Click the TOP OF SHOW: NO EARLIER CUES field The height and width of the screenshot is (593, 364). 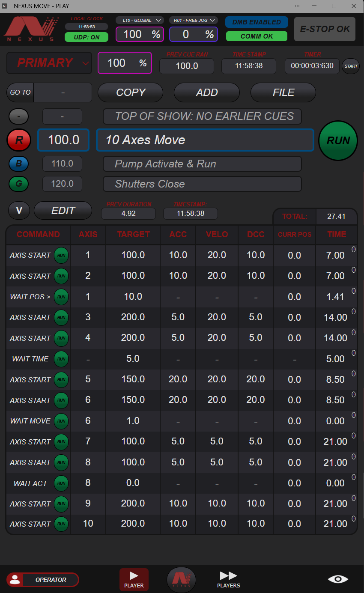pos(202,116)
